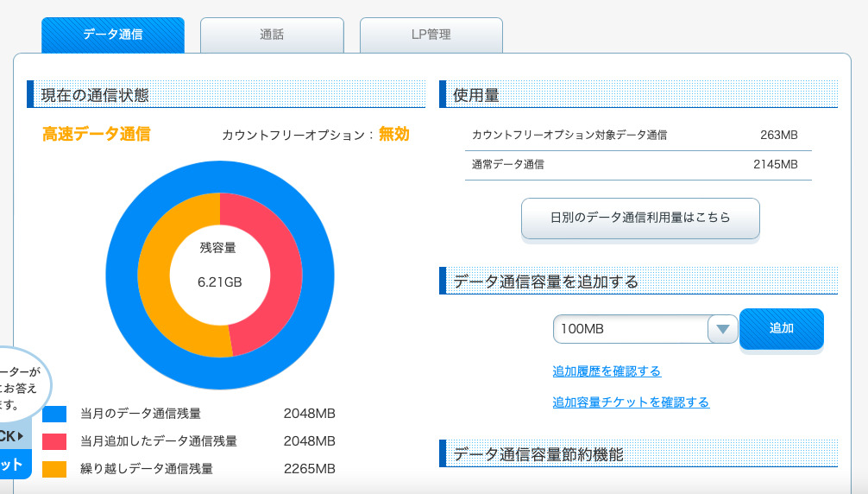868x494 pixels.
Task: Click the 日別のデータ通信利用量はこちら button
Action: [x=640, y=218]
